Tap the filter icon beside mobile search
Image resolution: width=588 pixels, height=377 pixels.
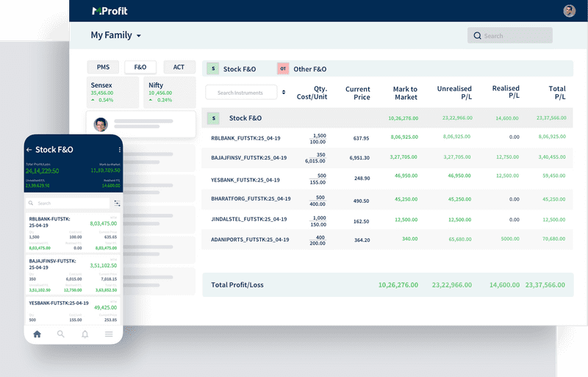tap(117, 203)
